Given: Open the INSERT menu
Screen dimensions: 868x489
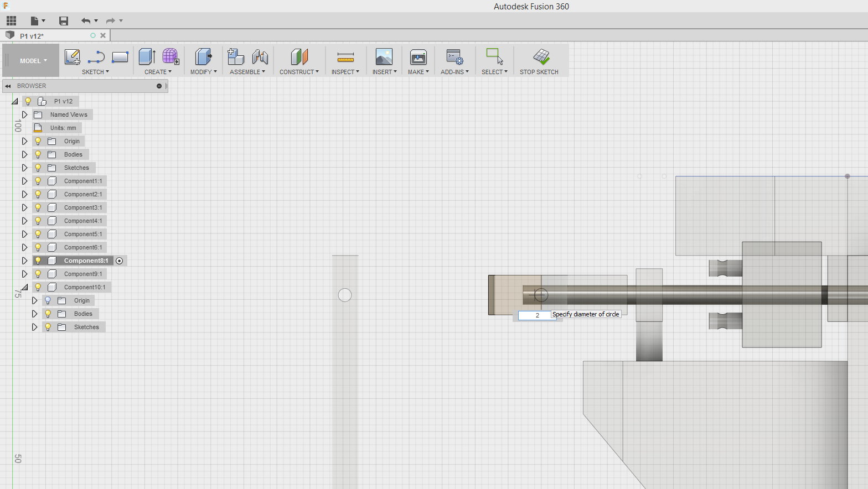Looking at the screenshot, I should coord(385,72).
